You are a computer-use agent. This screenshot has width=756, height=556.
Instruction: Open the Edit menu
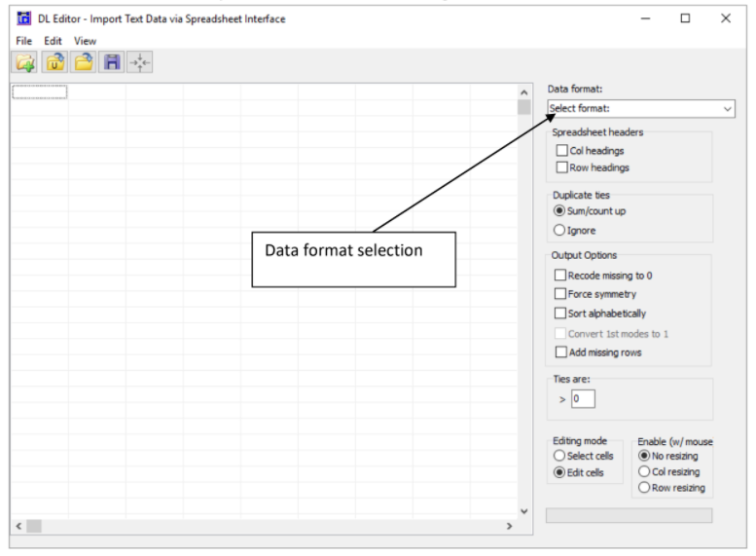54,41
